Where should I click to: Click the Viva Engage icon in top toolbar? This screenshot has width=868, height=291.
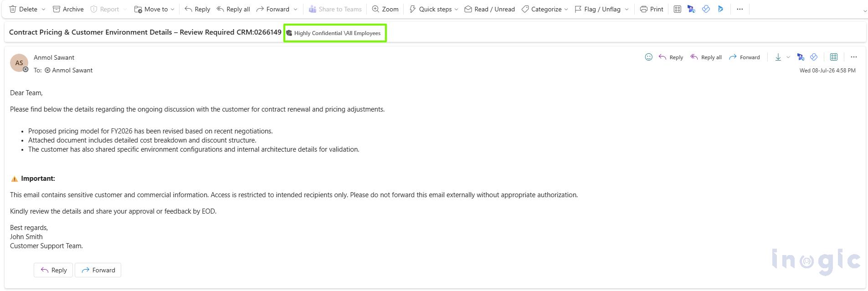coord(706,9)
